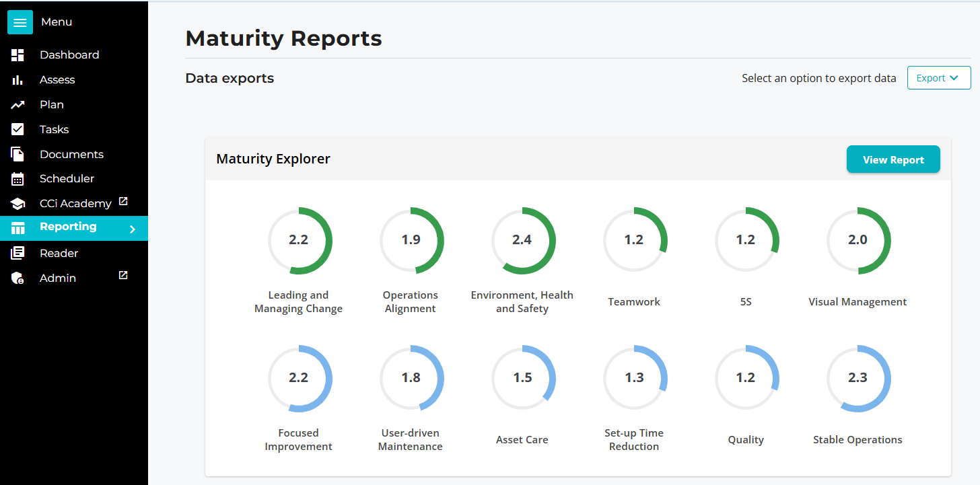Go to the Admin menu item
Image resolution: width=980 pixels, height=485 pixels.
[58, 278]
